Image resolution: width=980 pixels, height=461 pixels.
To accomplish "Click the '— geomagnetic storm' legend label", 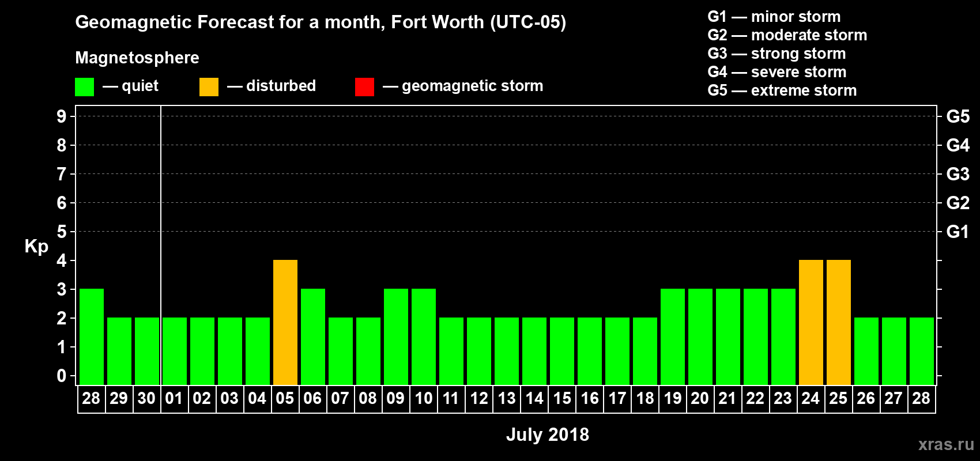I will pyautogui.click(x=463, y=86).
